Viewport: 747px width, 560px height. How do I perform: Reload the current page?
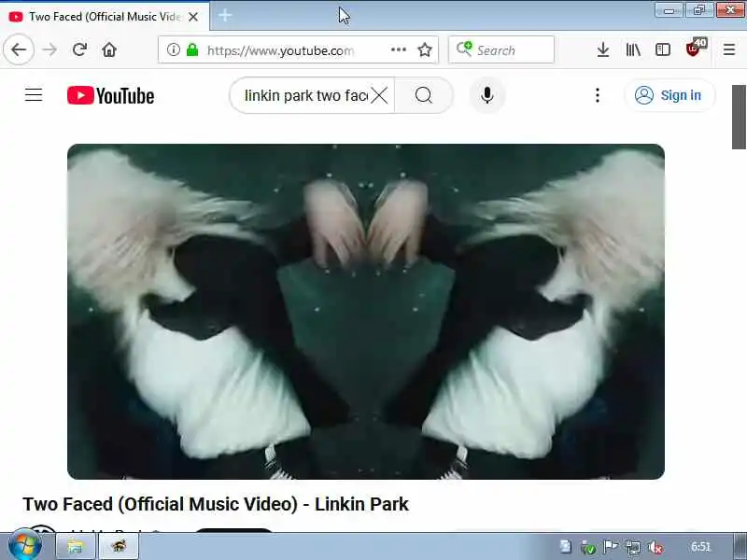click(x=79, y=49)
